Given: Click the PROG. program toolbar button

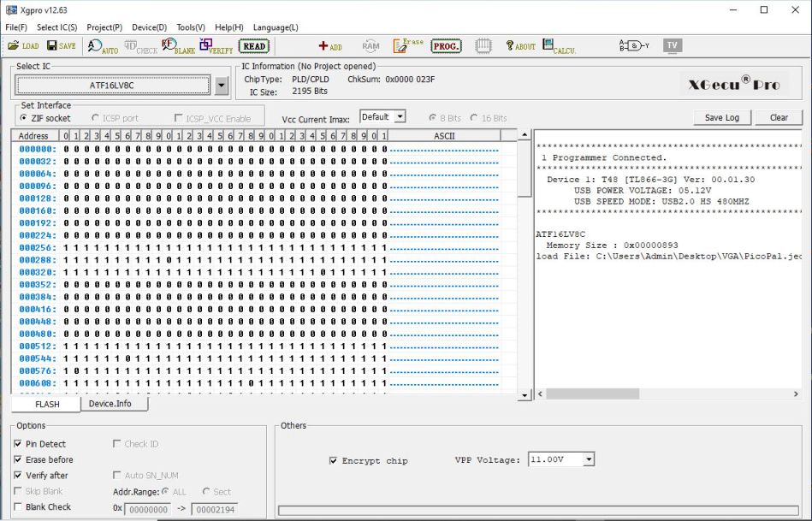Looking at the screenshot, I should click(x=446, y=46).
